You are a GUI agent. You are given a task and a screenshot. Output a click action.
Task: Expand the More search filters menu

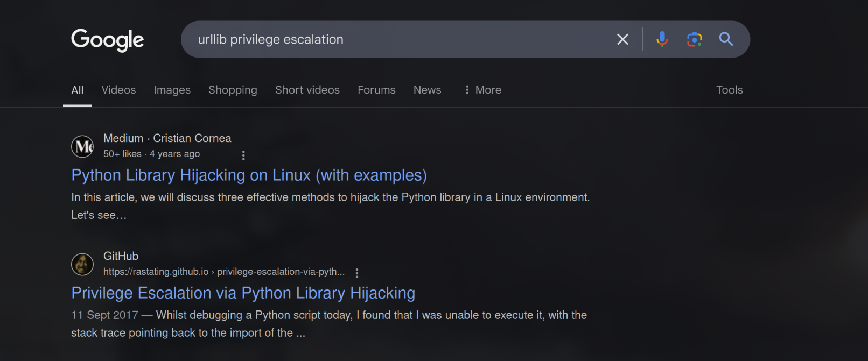[x=483, y=90]
